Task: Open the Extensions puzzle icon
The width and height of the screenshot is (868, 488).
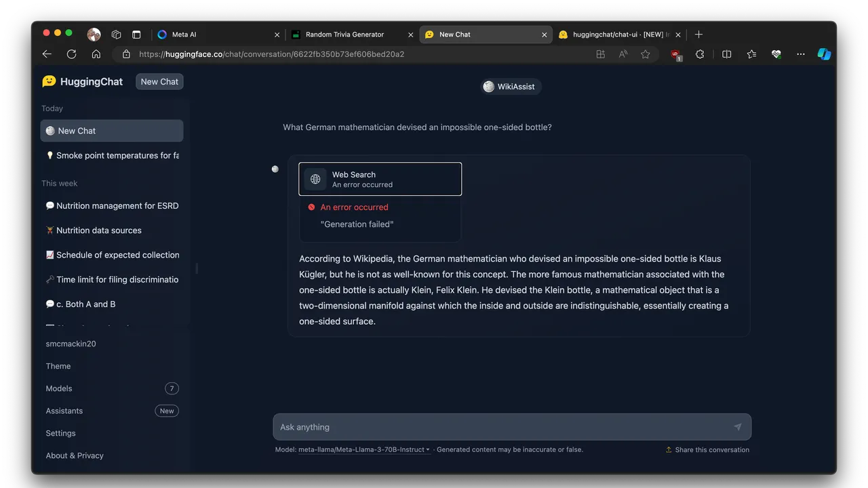Action: point(700,54)
